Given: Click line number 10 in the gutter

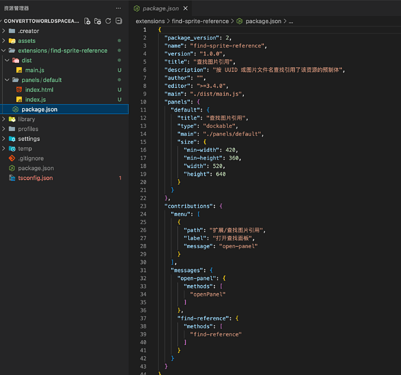Looking at the screenshot, I should pos(143,102).
